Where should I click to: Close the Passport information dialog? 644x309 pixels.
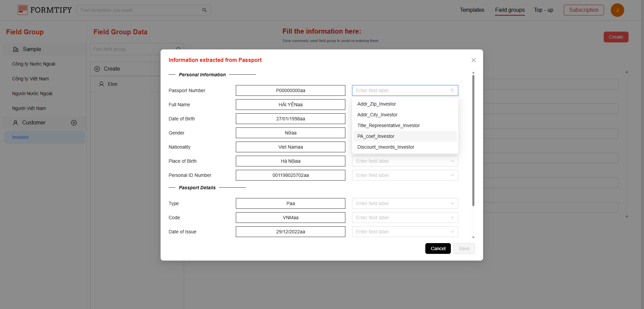[473, 60]
